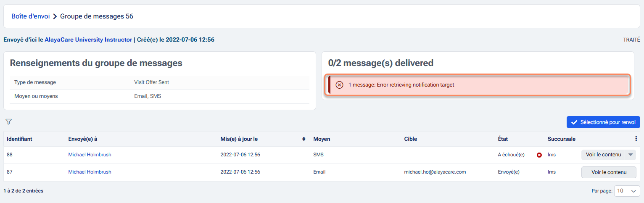Screen dimensions: 644x203
Task: Click the red failed status icon in row 88
Action: [539, 155]
